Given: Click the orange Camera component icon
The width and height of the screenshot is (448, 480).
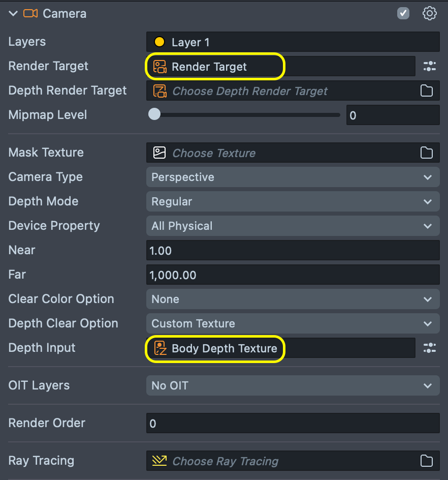Looking at the screenshot, I should click(30, 14).
